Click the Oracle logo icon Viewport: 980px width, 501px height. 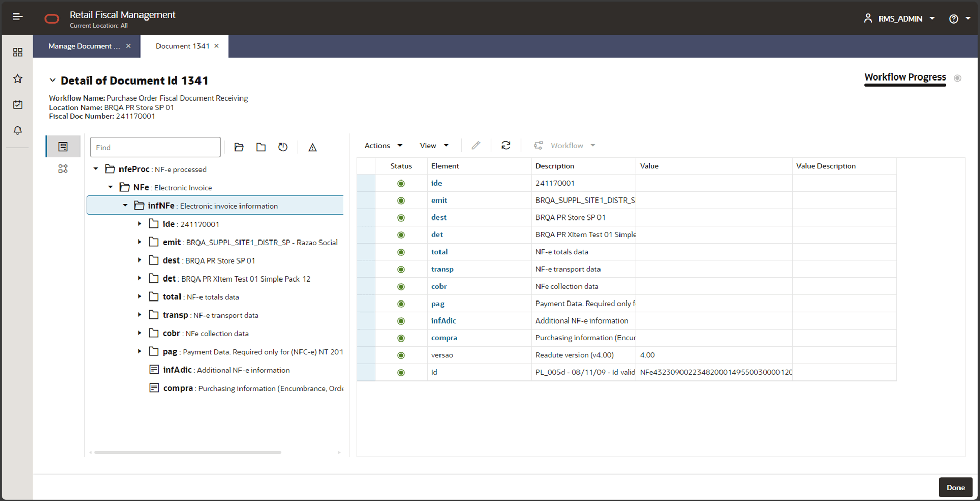coord(52,19)
